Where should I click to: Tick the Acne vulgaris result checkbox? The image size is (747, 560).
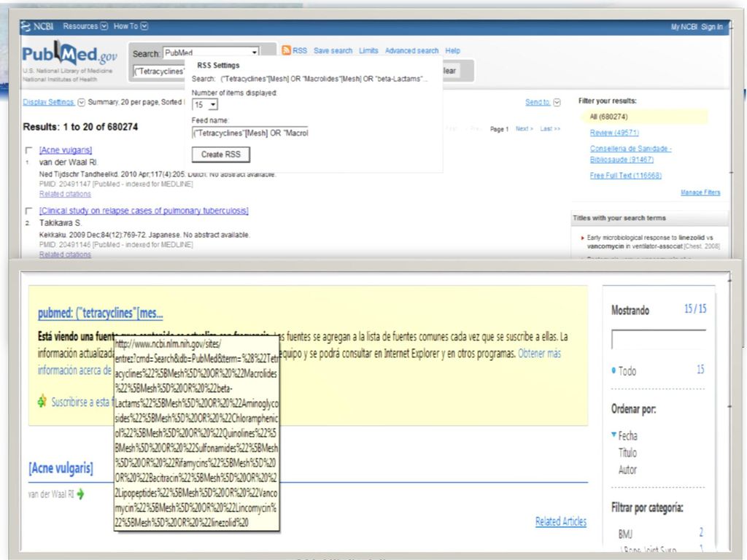28,150
